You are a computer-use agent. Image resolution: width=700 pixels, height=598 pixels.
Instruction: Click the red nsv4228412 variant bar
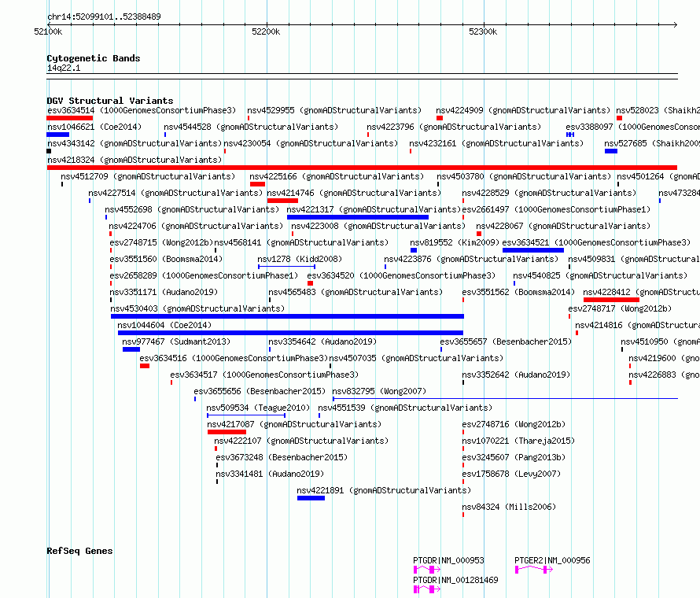click(x=611, y=300)
